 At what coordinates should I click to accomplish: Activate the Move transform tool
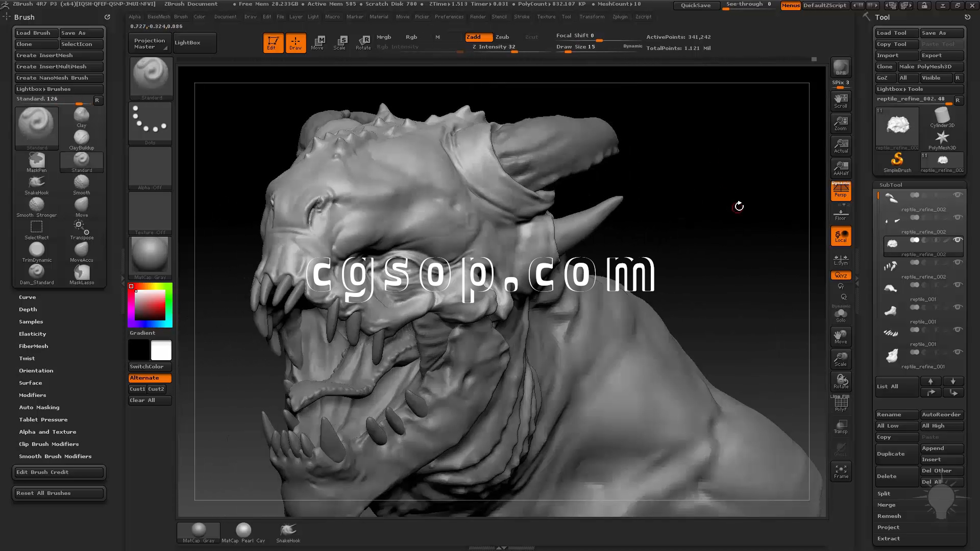tap(317, 42)
